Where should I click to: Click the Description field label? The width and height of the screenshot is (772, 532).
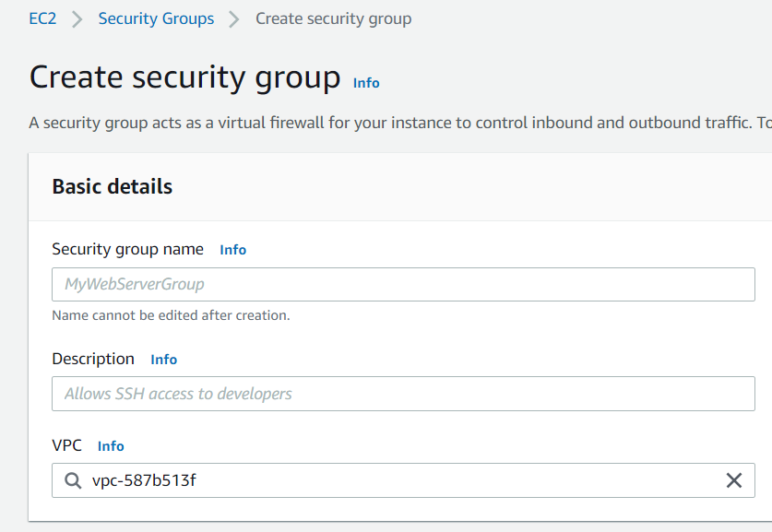pyautogui.click(x=93, y=359)
